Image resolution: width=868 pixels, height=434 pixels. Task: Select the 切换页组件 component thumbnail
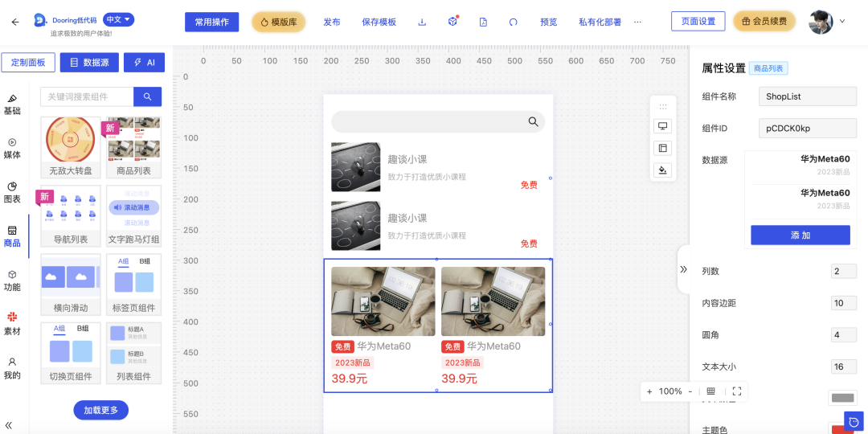click(x=71, y=353)
